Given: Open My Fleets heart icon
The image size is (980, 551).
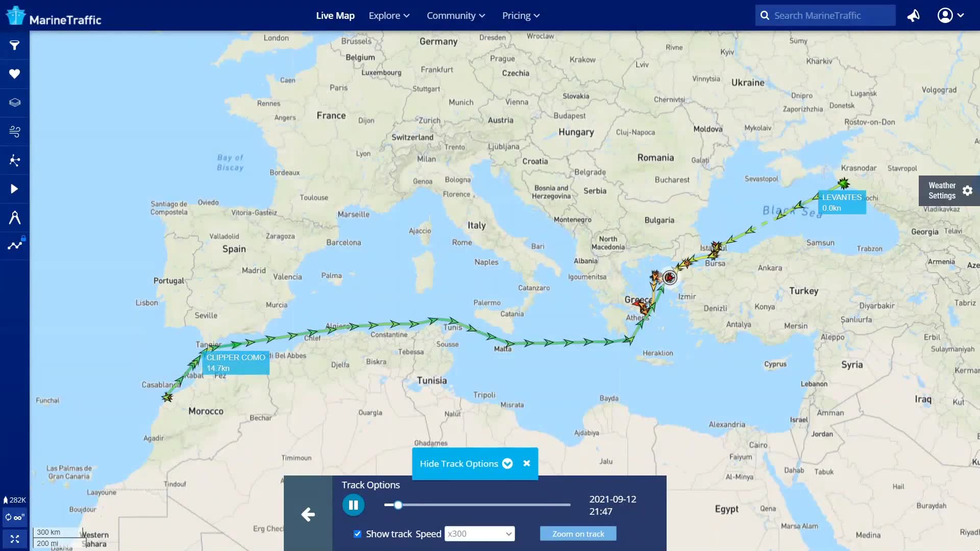Looking at the screenshot, I should 14,74.
